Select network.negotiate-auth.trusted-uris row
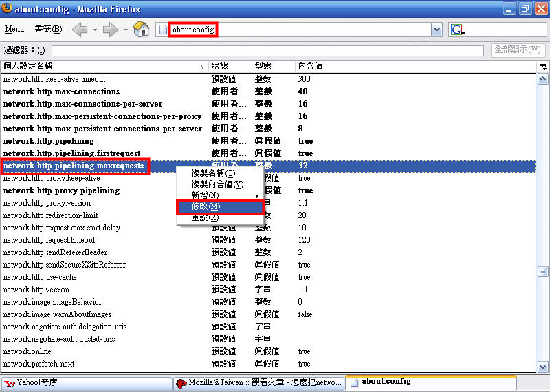The image size is (550, 392). tap(268, 339)
